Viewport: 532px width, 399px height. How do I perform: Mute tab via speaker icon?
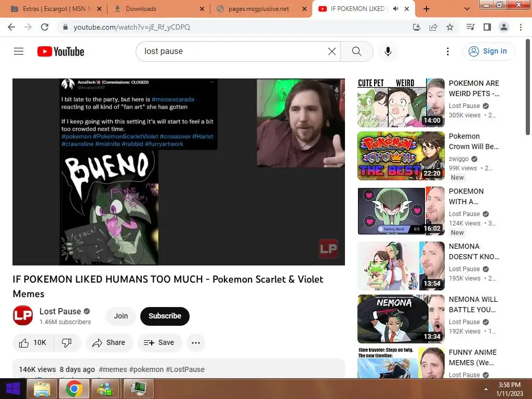[395, 9]
